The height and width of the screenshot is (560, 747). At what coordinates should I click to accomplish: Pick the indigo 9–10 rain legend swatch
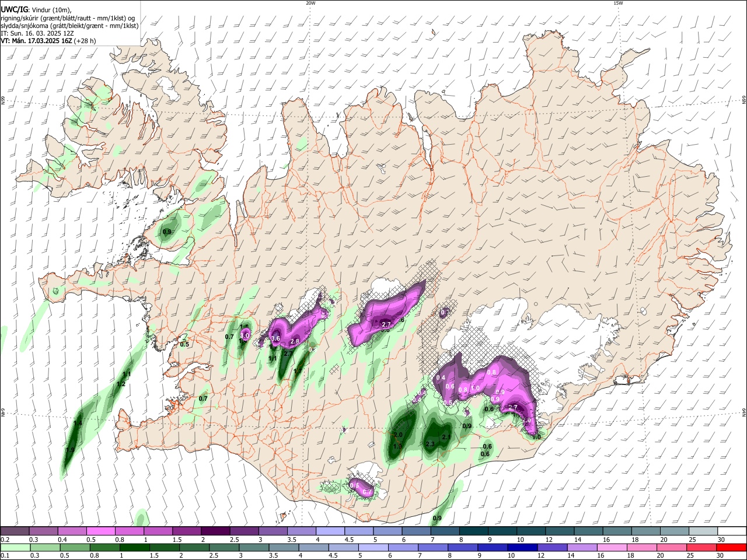pyautogui.click(x=493, y=547)
